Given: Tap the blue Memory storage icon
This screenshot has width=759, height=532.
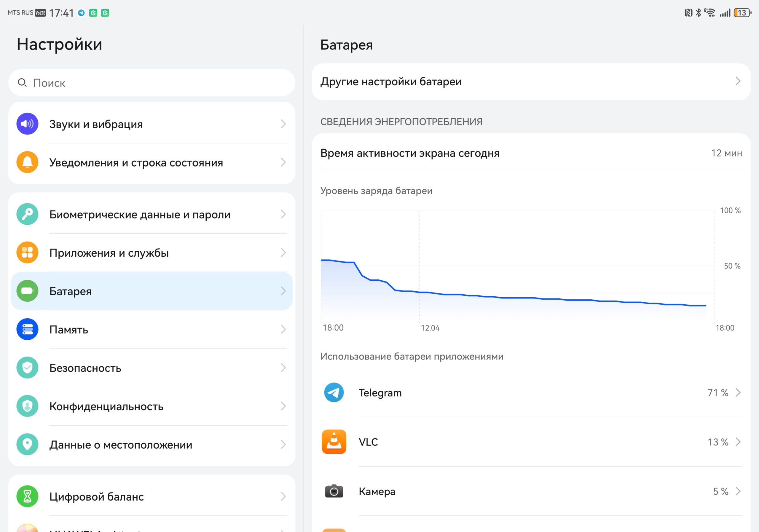Looking at the screenshot, I should [28, 329].
